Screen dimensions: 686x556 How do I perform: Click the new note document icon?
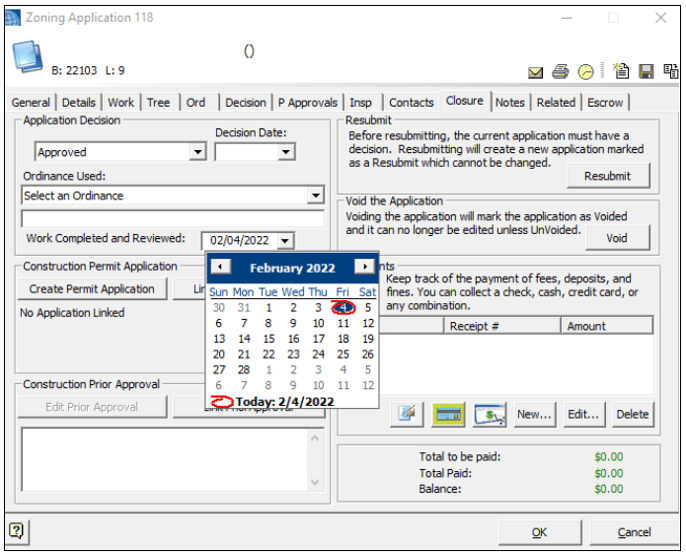pos(621,71)
